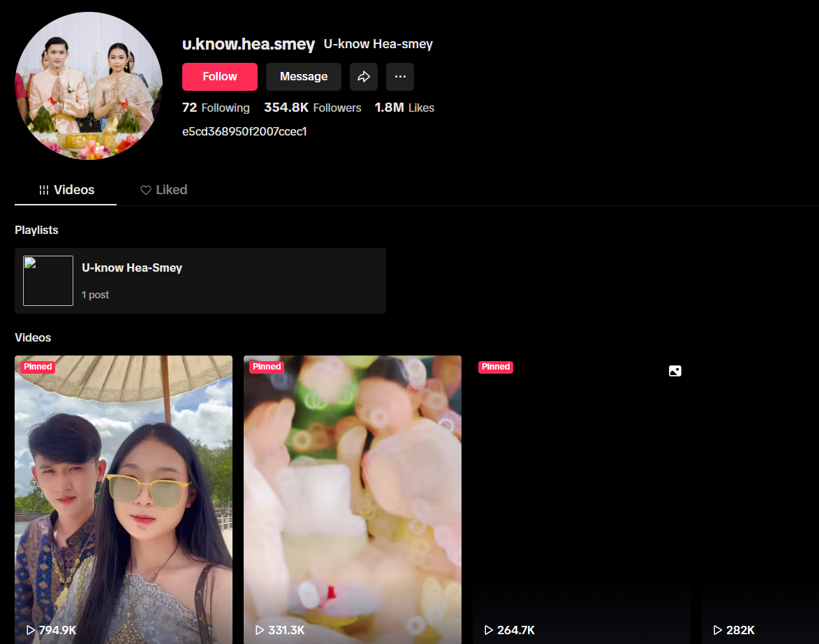
Task: Play the pinned video with 794.9K views
Action: (x=124, y=499)
